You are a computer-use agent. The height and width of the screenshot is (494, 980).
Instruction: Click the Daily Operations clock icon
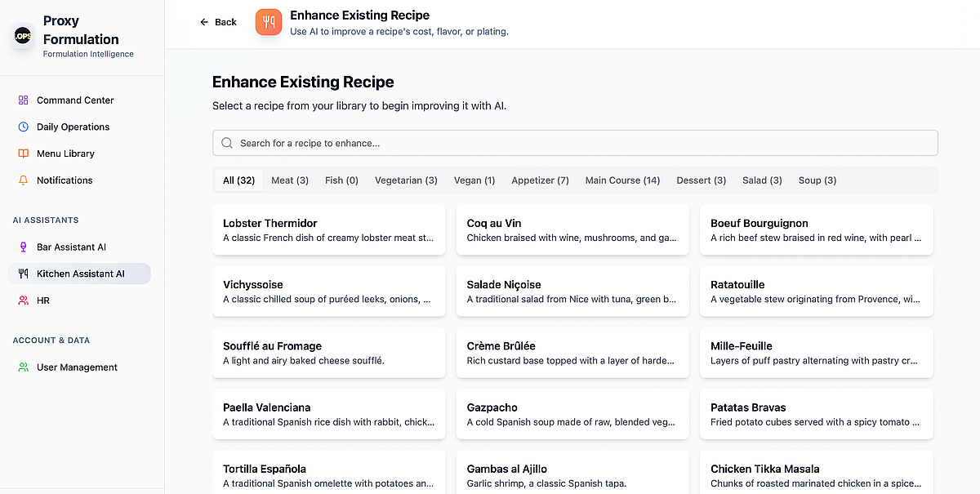23,127
